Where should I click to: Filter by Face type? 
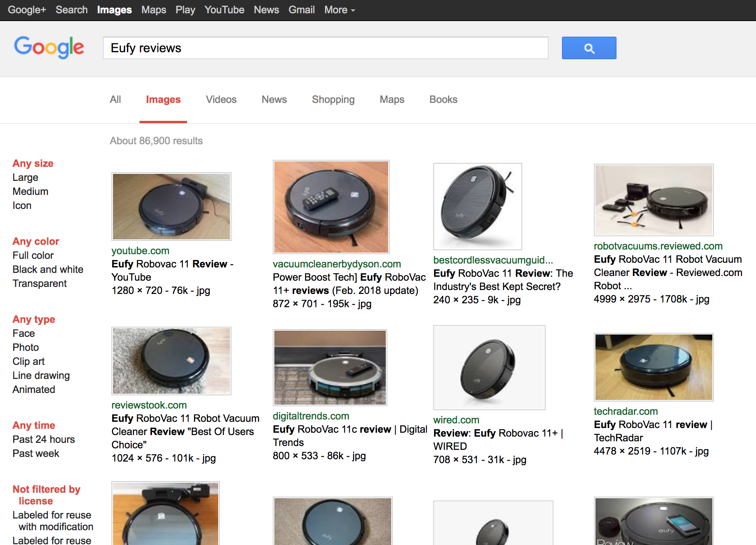24,333
